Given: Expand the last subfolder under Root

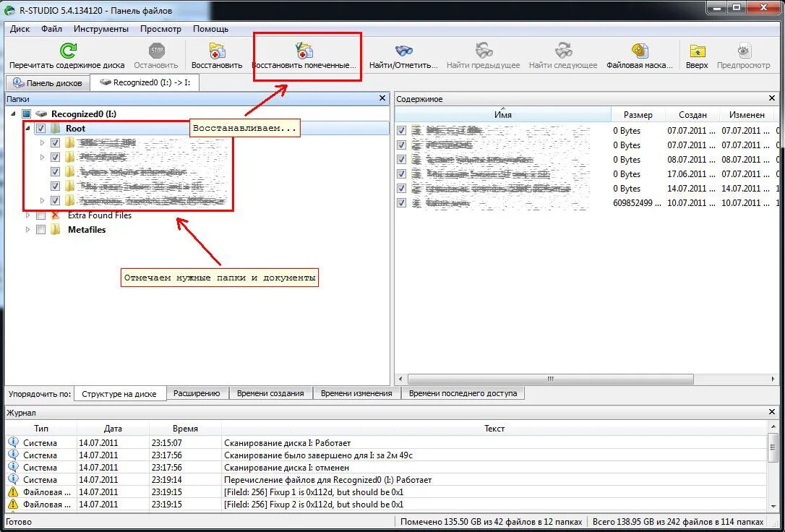Looking at the screenshot, I should pyautogui.click(x=42, y=201).
